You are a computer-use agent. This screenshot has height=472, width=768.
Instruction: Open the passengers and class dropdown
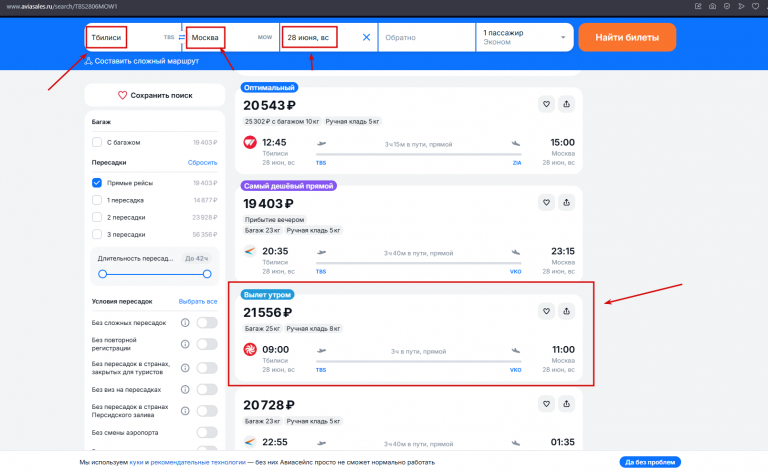click(x=524, y=37)
